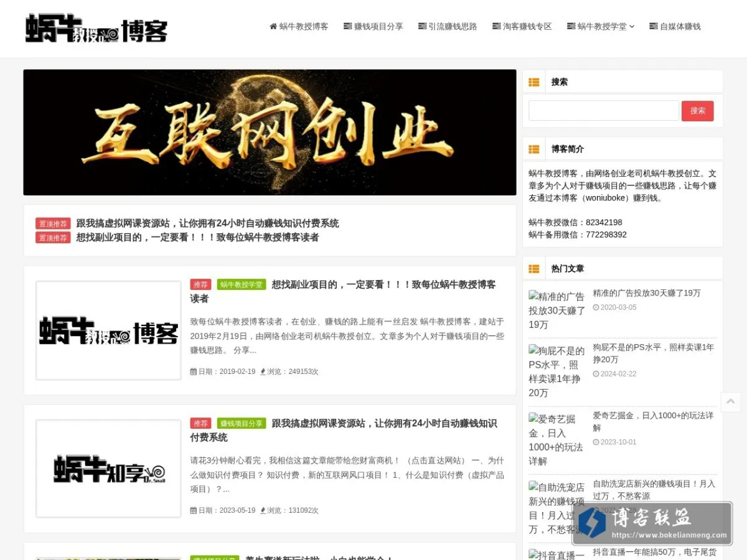Click flame icon next to 浏览：249153次
Image resolution: width=747 pixels, height=560 pixels.
(263, 371)
